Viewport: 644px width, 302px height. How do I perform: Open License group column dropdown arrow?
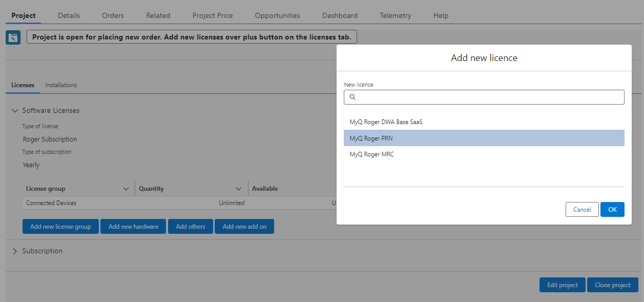(x=127, y=189)
